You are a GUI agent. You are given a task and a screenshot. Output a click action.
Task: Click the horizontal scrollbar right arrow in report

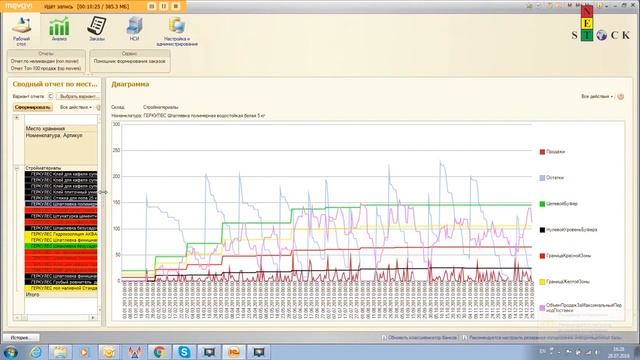(93, 318)
